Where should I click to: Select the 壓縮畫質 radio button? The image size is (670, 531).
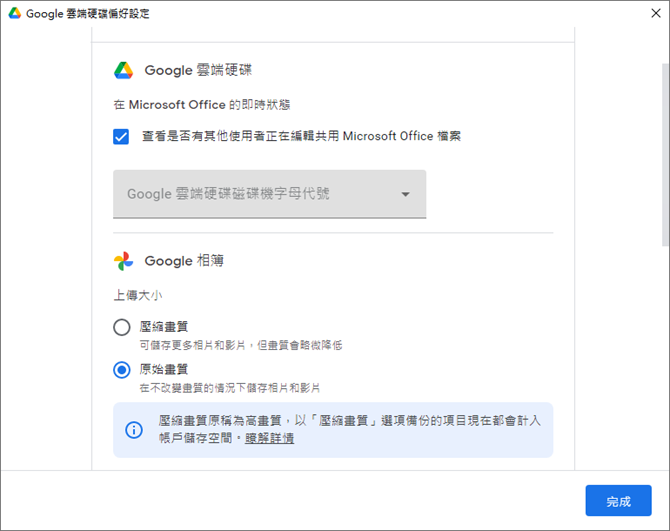pos(122,327)
